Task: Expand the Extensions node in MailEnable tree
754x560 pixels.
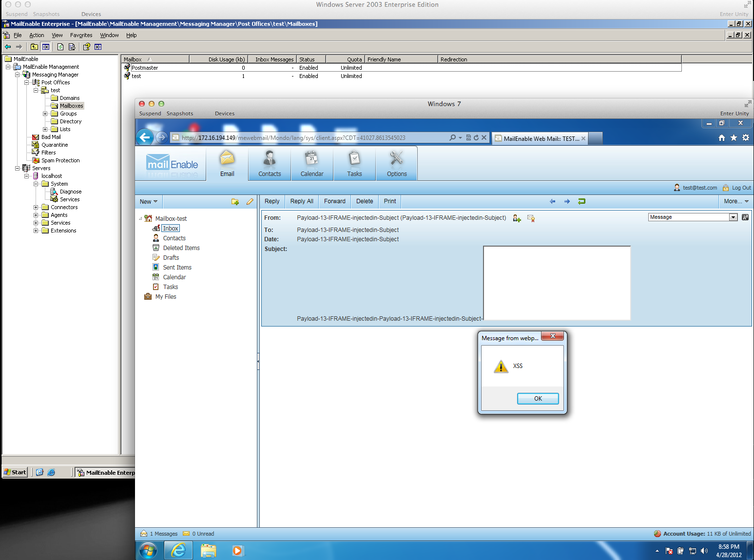Action: click(x=36, y=231)
